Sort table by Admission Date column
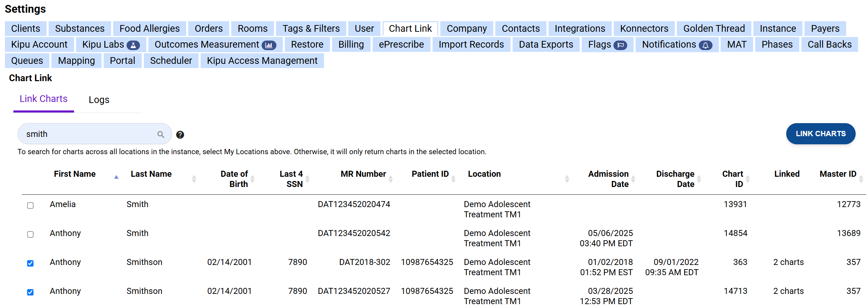The image size is (868, 308). tap(633, 179)
